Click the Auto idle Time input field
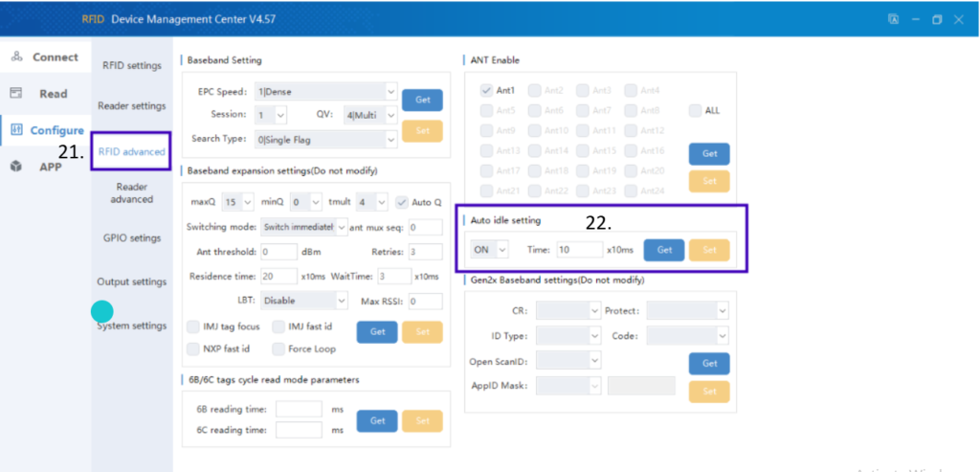 (580, 250)
